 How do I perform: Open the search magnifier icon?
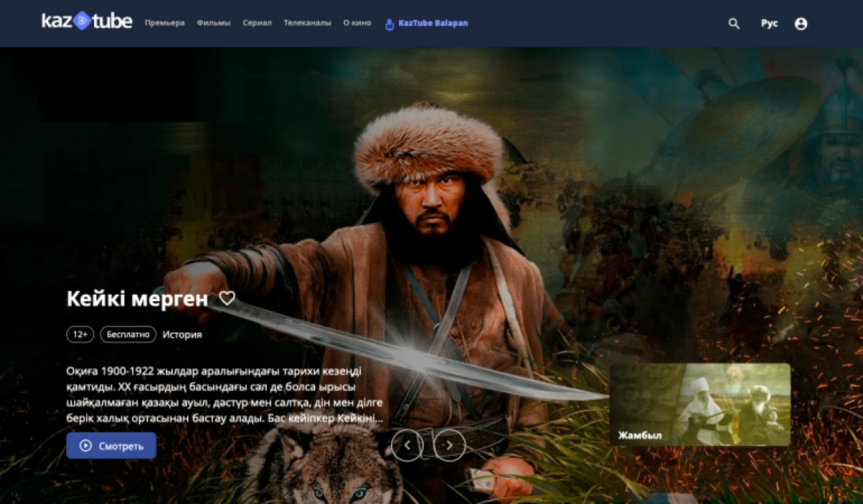coord(734,24)
